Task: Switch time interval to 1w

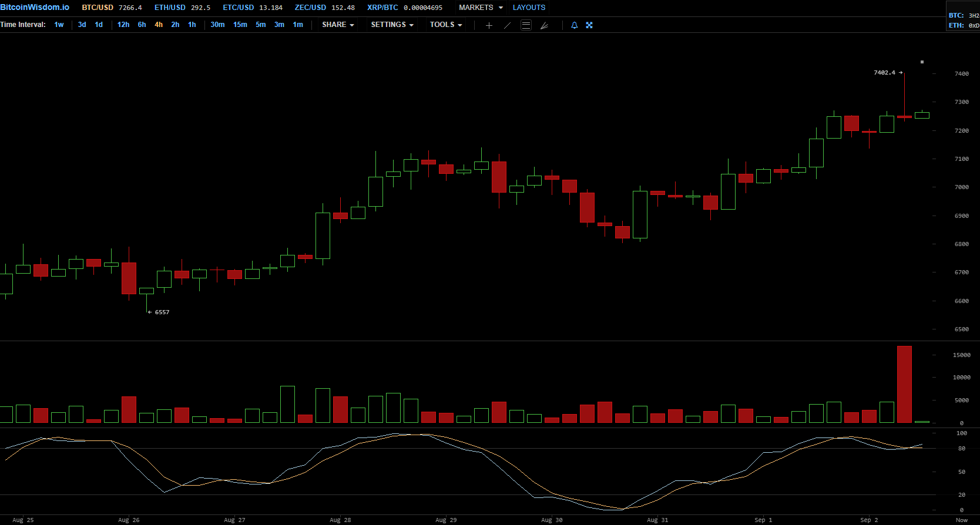Action: click(59, 25)
